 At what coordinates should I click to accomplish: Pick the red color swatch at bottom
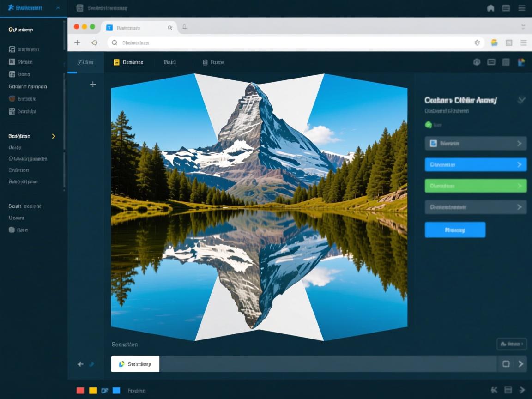point(80,391)
